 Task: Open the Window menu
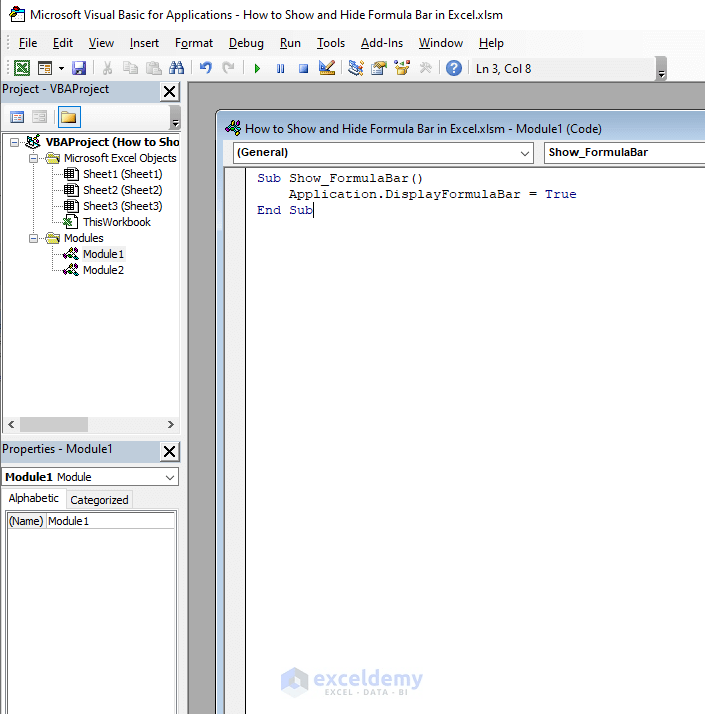[440, 43]
